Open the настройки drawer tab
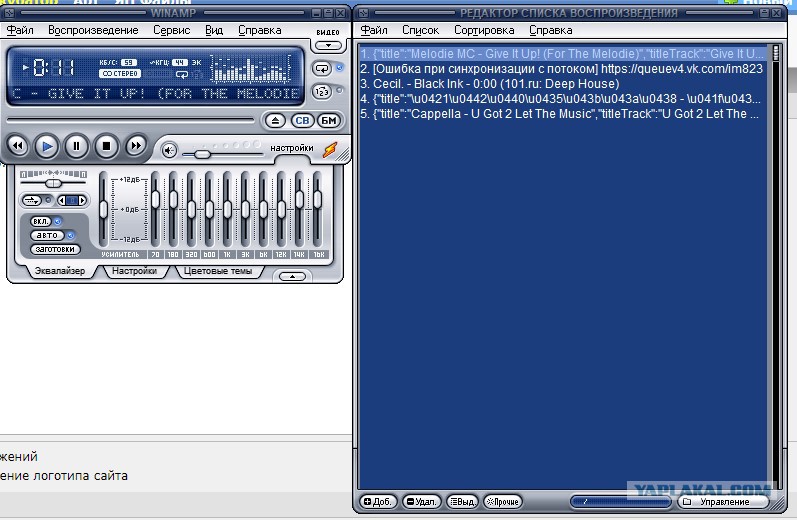This screenshot has height=520, width=797. [291, 148]
